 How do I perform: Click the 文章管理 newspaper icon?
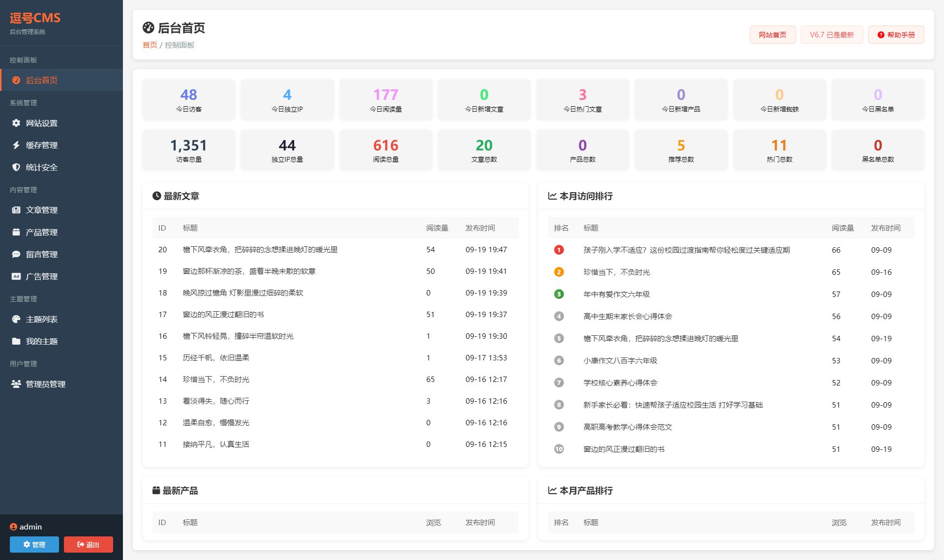[16, 210]
